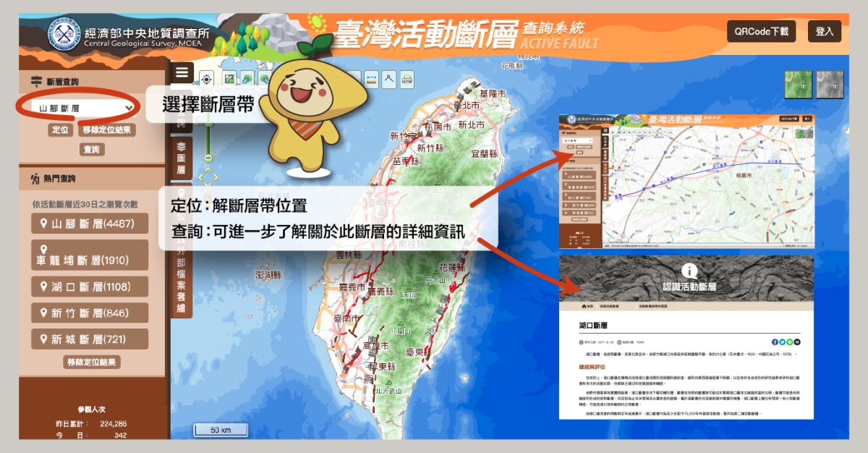Click the map pan arrows control
868x453 pixels.
coord(208,176)
